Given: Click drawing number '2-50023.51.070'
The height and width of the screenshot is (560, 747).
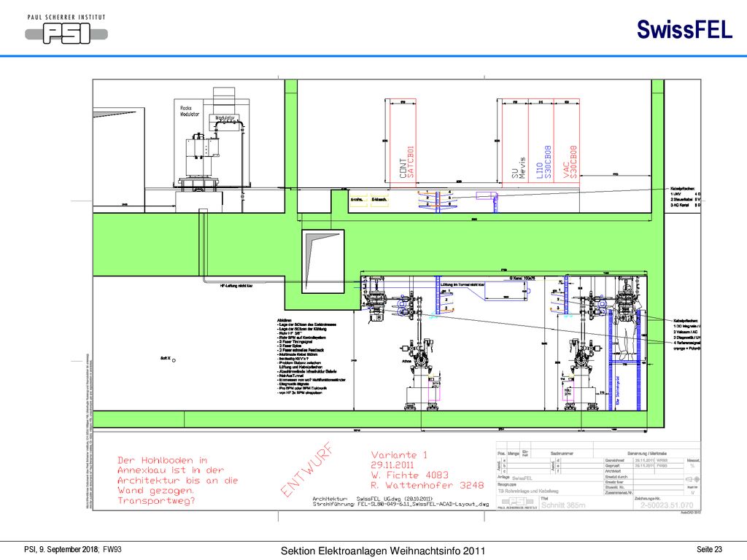Looking at the screenshot, I should 667,505.
